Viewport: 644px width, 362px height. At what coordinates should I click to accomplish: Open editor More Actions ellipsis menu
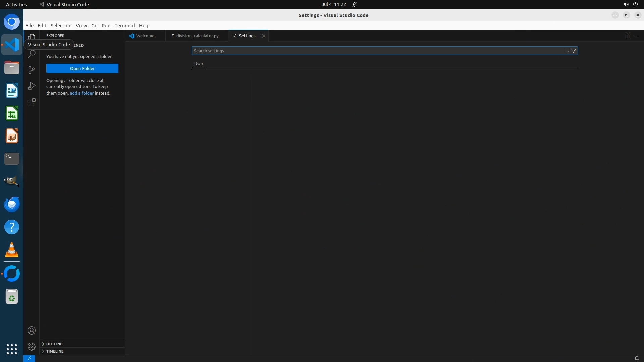636,36
